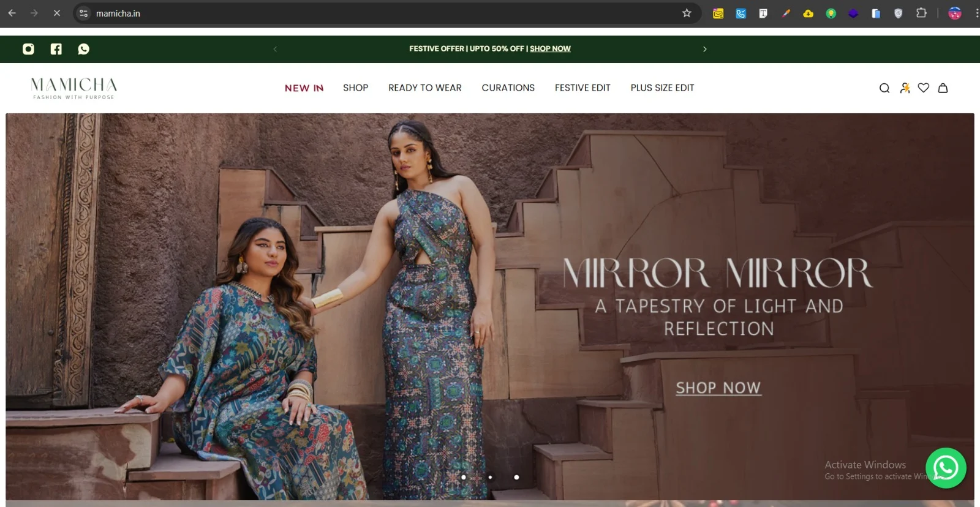Open Mamicha's Instagram page icon
This screenshot has height=507, width=980.
tap(28, 49)
